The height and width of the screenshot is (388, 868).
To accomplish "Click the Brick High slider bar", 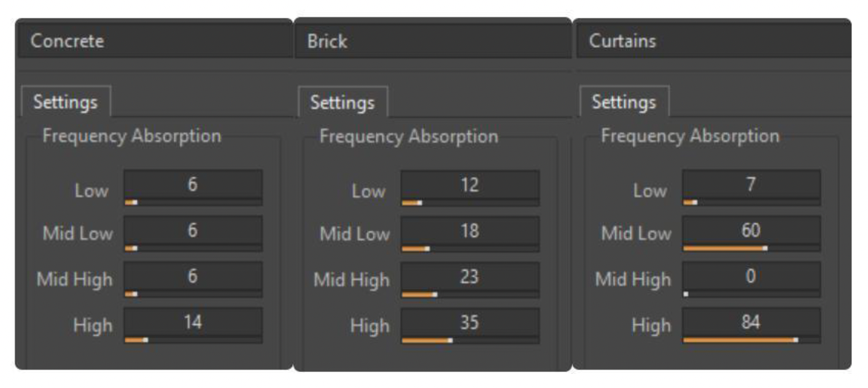I will [x=470, y=340].
